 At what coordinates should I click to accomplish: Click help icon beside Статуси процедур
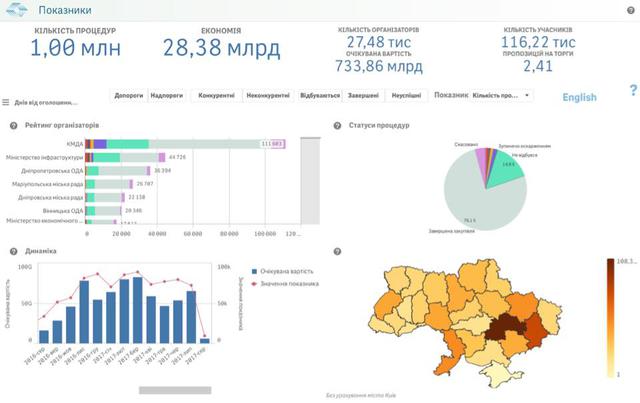click(x=339, y=125)
